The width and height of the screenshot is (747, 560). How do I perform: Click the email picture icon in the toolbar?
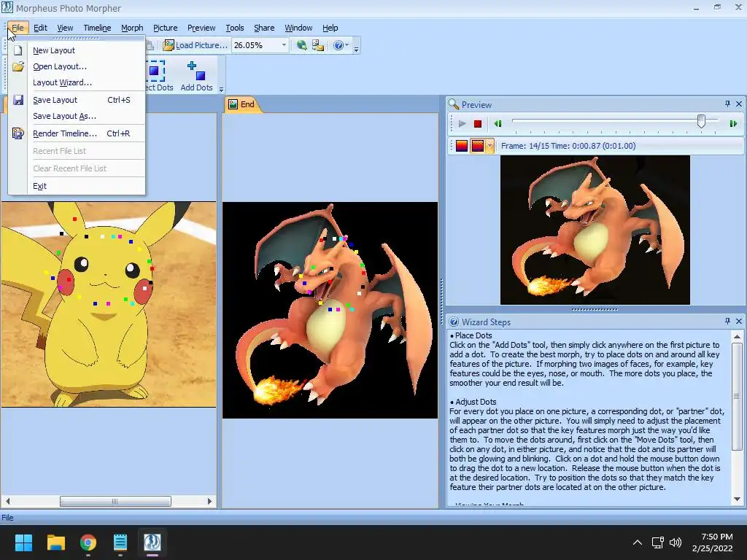point(318,45)
